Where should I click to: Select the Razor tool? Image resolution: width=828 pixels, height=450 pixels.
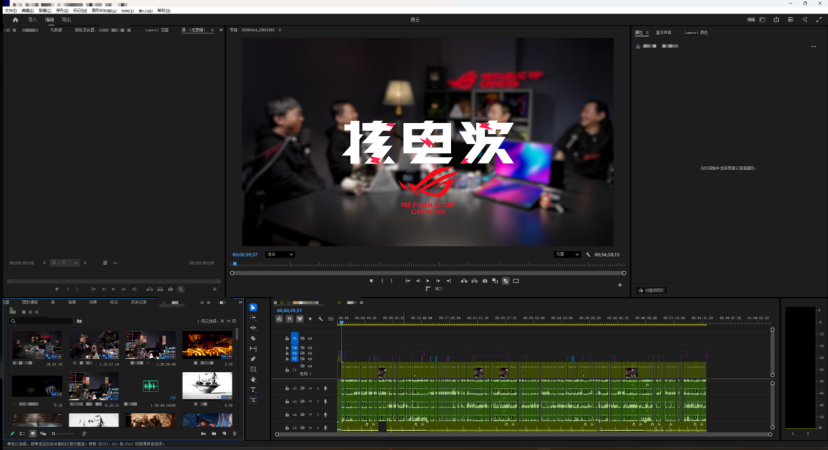click(253, 339)
